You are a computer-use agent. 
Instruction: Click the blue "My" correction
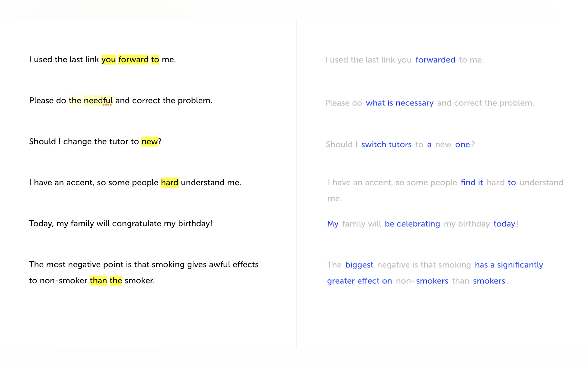pos(332,224)
